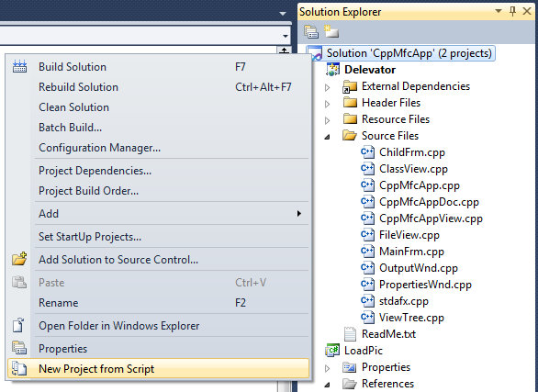Click Show All Files toolbar icon

(x=331, y=31)
